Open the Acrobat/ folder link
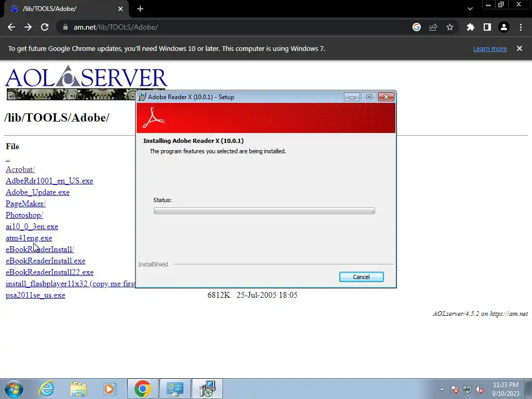532x399 pixels. pyautogui.click(x=20, y=169)
